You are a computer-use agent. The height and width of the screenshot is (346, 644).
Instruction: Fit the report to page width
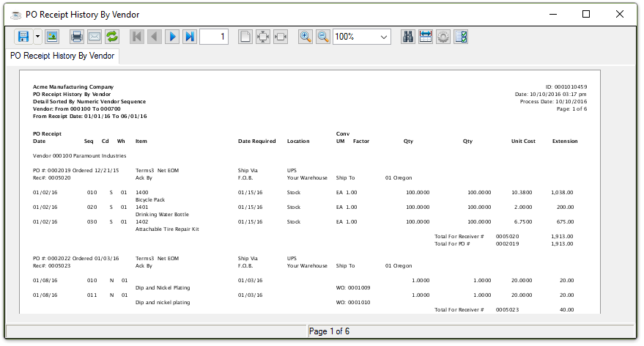pos(281,37)
